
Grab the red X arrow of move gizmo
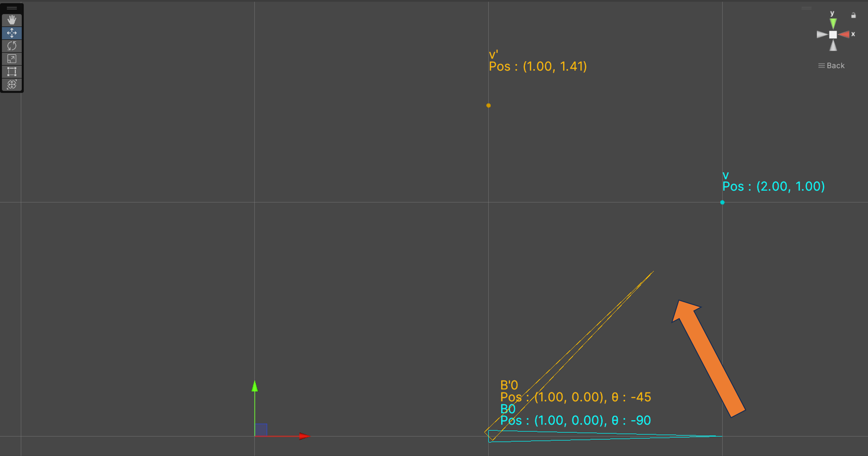(x=304, y=436)
